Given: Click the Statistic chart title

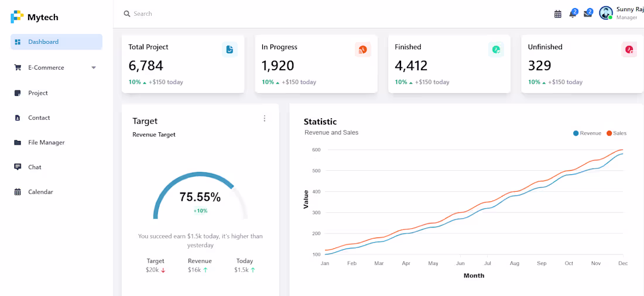Looking at the screenshot, I should pyautogui.click(x=320, y=122).
